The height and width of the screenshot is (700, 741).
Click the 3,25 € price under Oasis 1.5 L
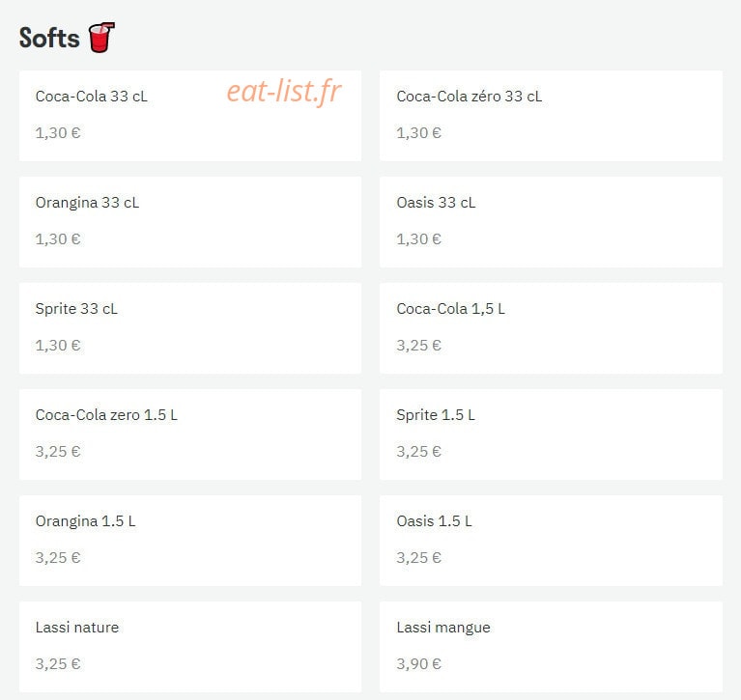418,558
